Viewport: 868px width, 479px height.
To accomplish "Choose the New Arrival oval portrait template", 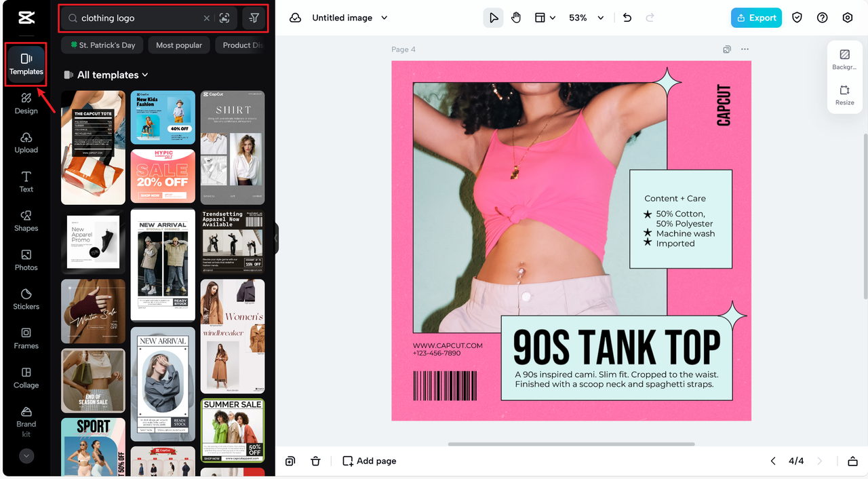I will pos(163,384).
